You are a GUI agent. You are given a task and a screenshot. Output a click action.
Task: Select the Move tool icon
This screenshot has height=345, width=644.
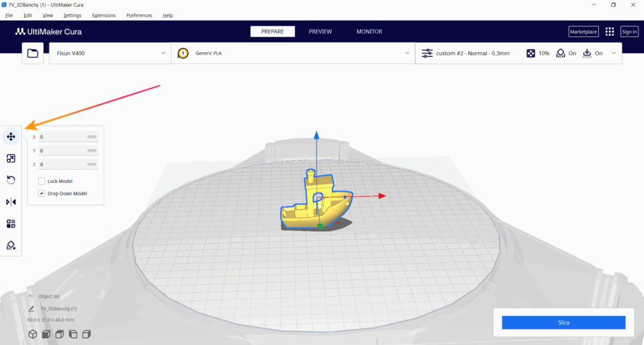(11, 136)
